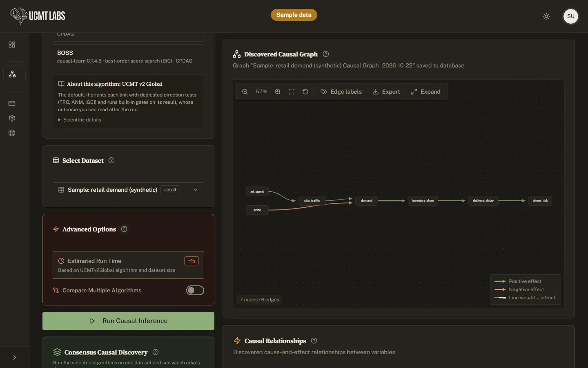Click Negative effect legend entry
The width and height of the screenshot is (588, 368).
(519, 289)
